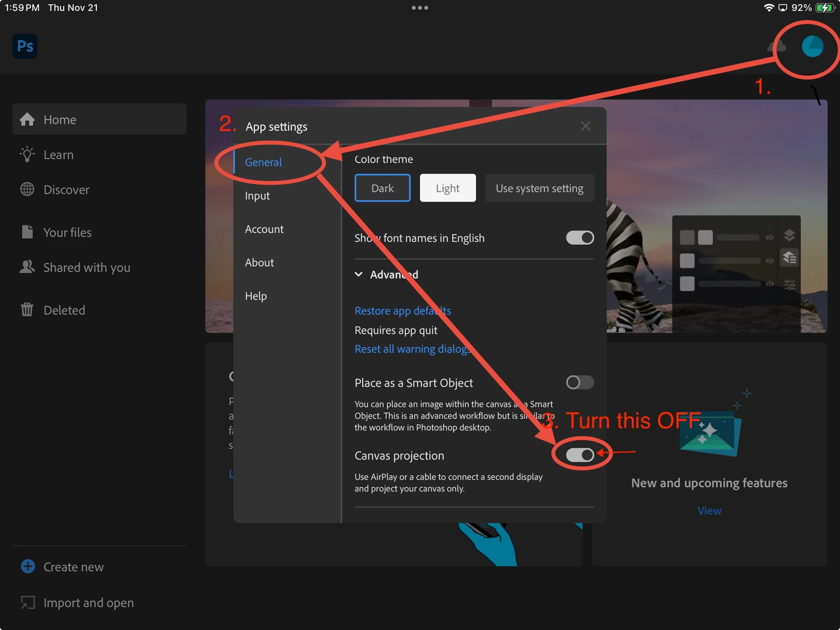
Task: Click the Restore app defaults link
Action: coord(402,311)
